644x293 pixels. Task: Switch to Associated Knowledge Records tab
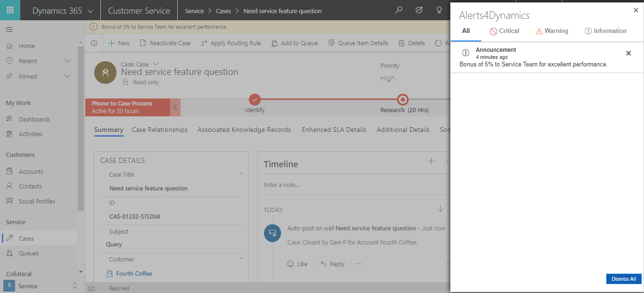point(244,130)
